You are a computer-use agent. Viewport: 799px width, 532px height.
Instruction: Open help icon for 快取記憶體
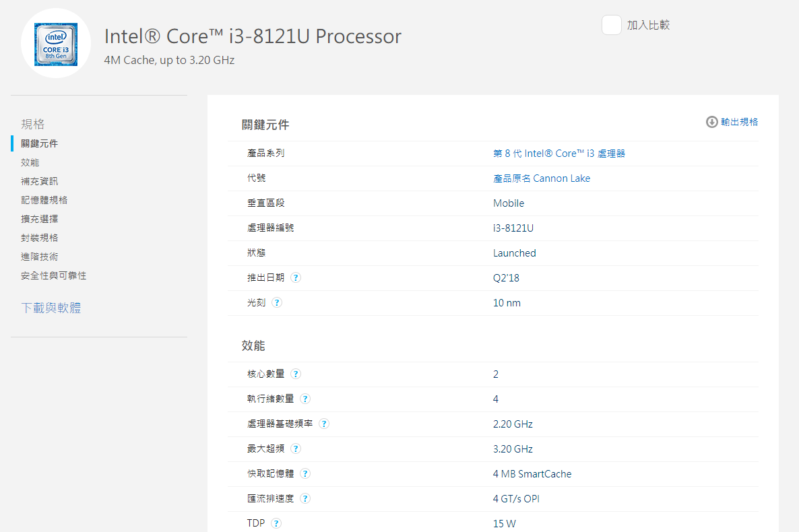click(x=305, y=474)
